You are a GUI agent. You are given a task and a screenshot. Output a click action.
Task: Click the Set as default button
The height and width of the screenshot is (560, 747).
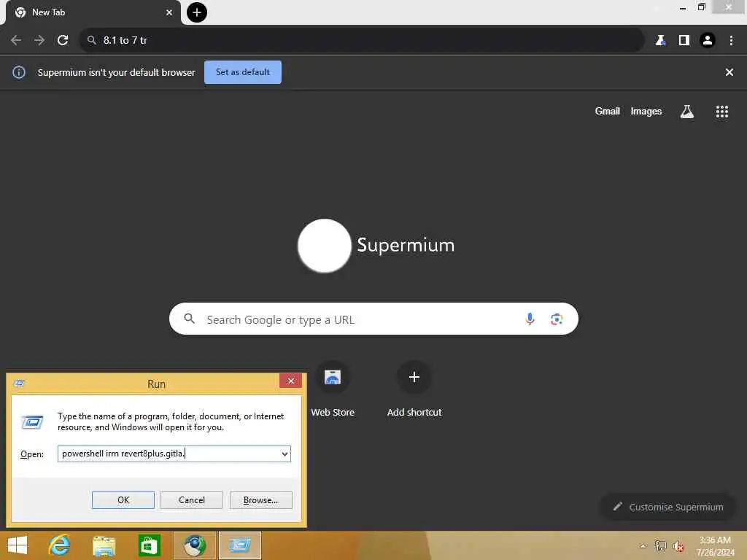tap(243, 72)
